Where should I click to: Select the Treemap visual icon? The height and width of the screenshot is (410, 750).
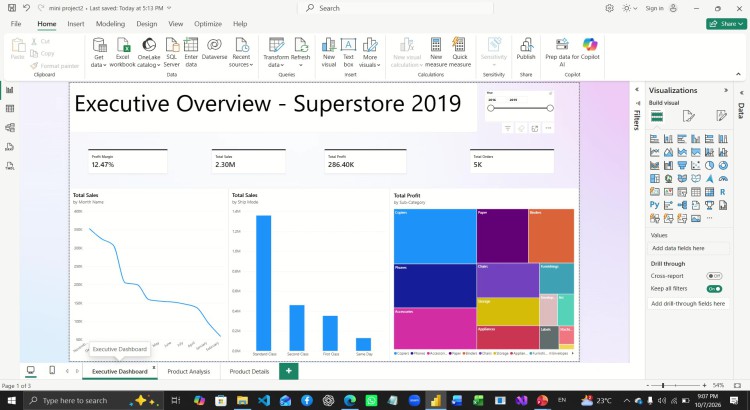tap(655, 179)
